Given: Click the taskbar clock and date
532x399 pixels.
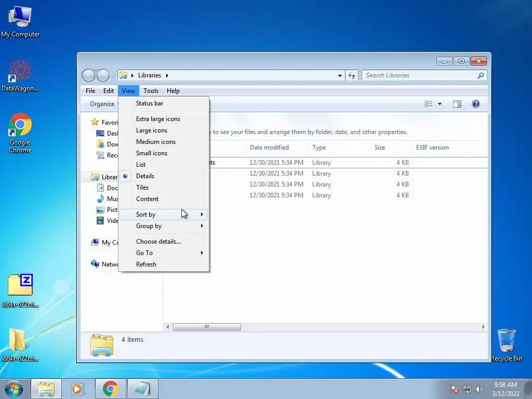Looking at the screenshot, I should coord(506,389).
